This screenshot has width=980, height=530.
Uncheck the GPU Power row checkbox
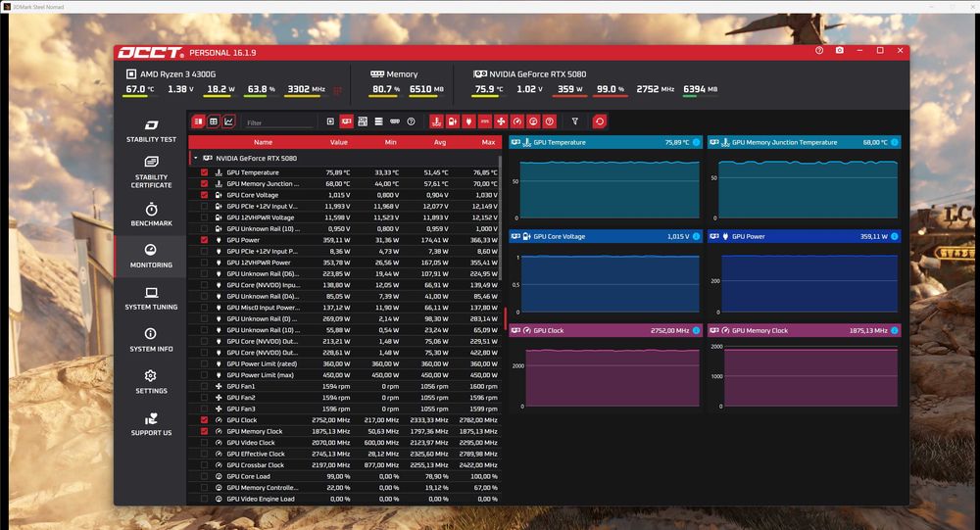click(205, 240)
